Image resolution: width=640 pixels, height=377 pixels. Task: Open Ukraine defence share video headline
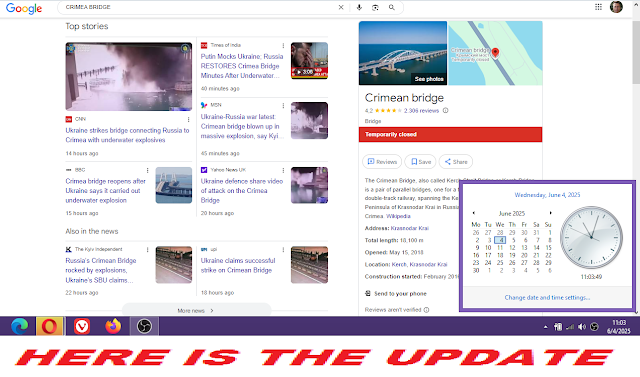point(242,191)
